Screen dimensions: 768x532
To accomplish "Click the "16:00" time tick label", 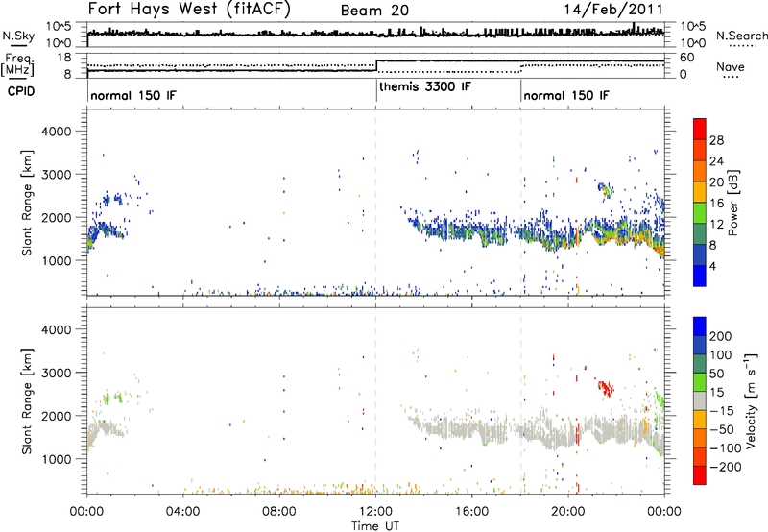I will pos(471,512).
